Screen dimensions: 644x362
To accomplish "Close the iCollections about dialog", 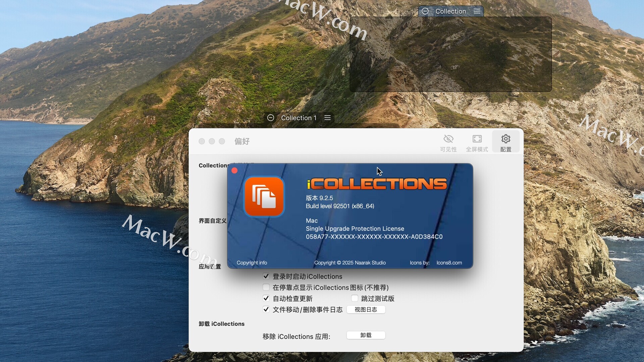I will coord(234,171).
